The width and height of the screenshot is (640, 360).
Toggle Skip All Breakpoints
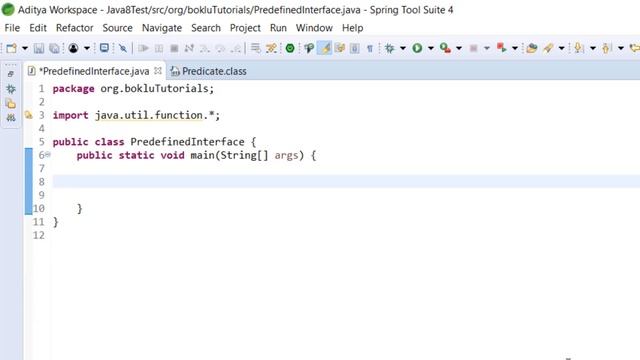click(123, 48)
